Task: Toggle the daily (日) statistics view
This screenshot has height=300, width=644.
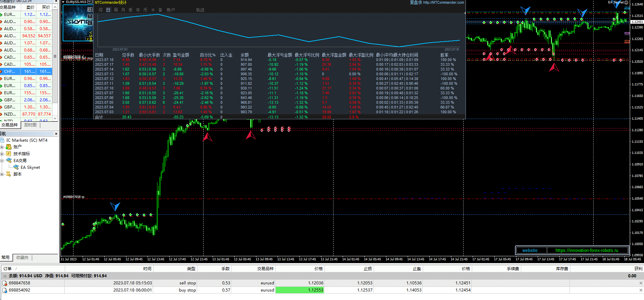Action: (108, 10)
